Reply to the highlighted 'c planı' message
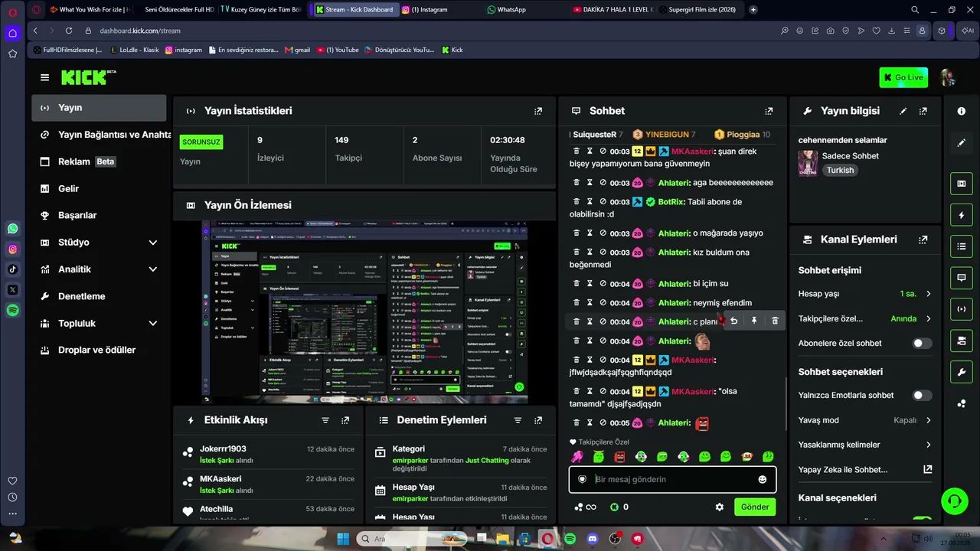 coord(733,321)
